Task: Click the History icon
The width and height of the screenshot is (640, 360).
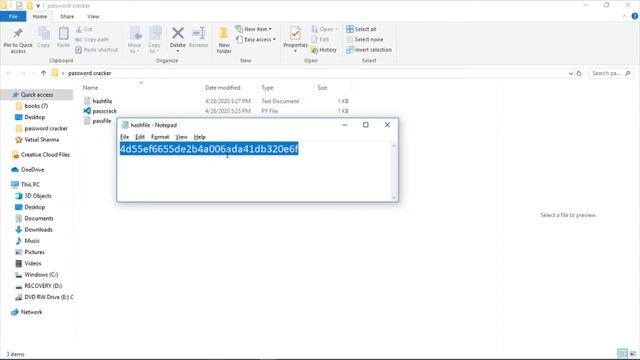Action: pos(314,50)
